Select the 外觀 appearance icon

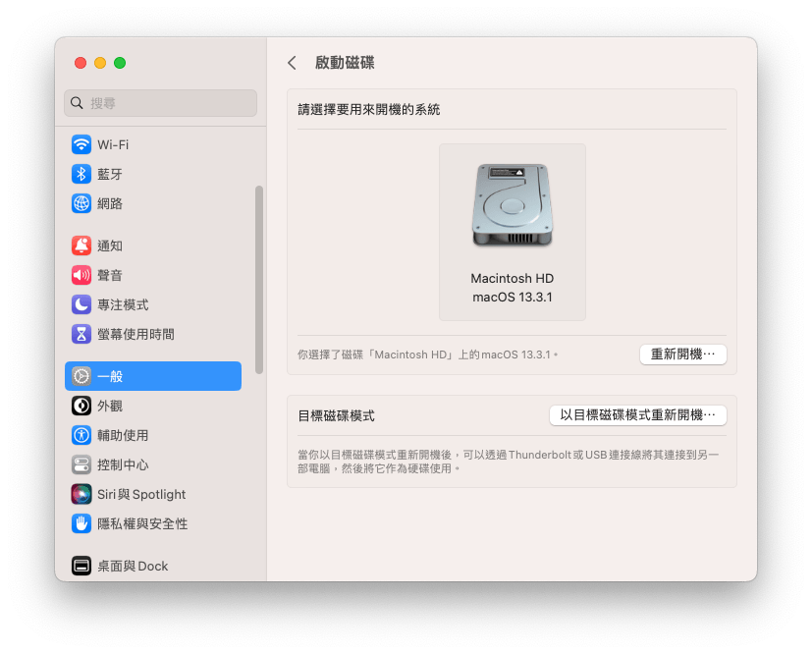click(x=81, y=406)
